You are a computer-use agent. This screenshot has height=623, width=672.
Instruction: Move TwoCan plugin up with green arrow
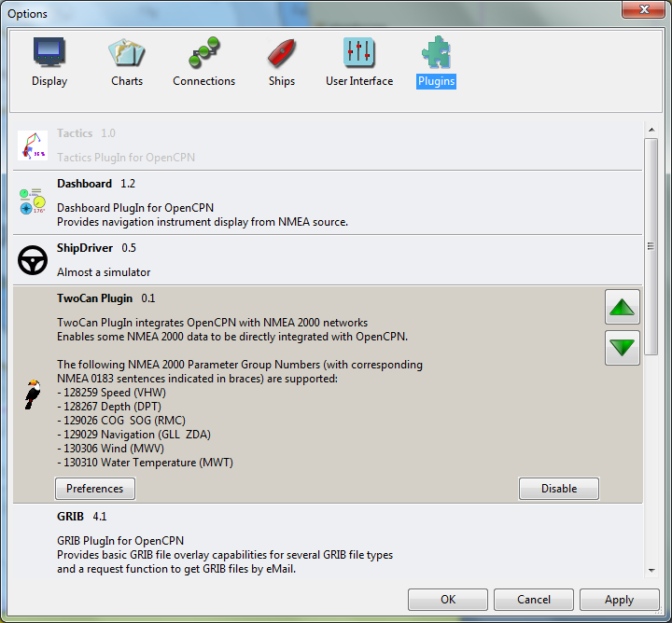623,307
